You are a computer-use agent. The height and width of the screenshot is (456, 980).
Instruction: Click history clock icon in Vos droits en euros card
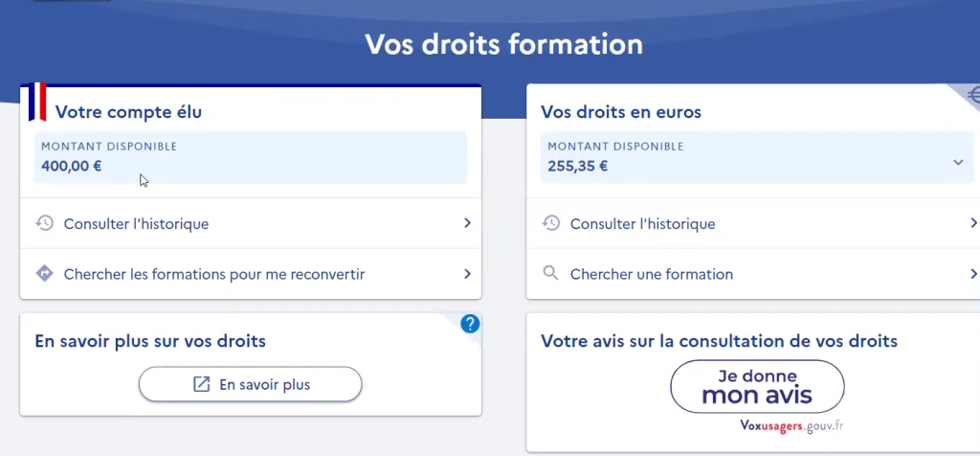550,223
